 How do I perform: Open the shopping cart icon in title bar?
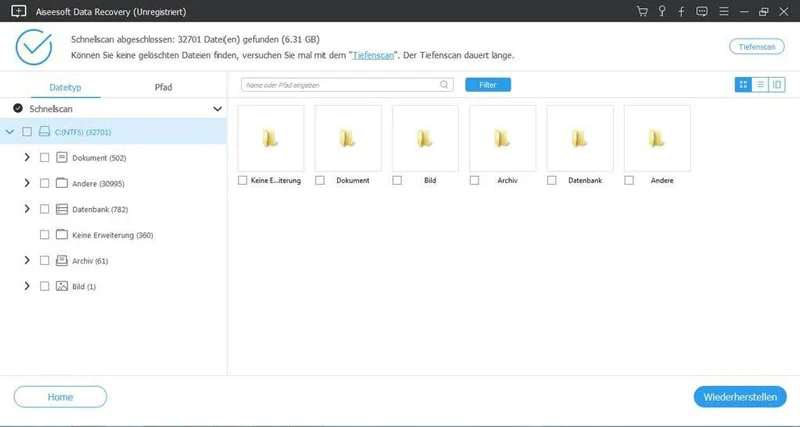click(x=642, y=11)
